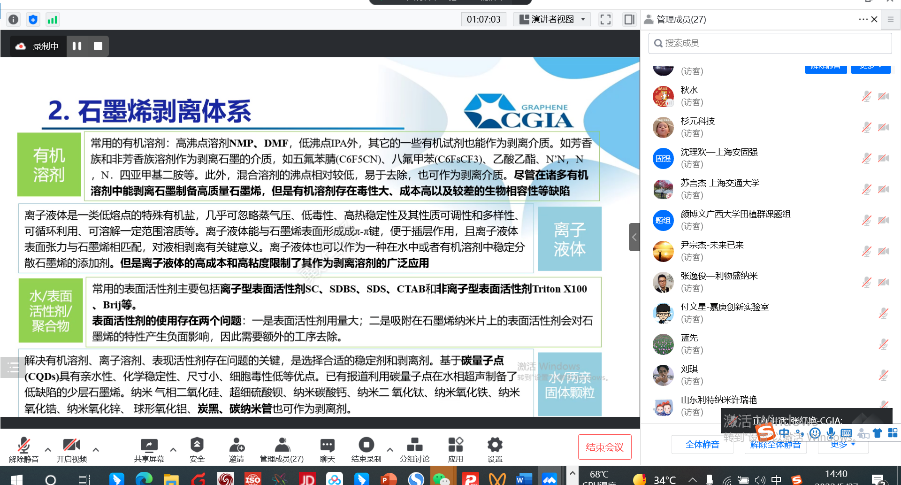
Task: Click the 全体静音 mute all button
Action: click(702, 444)
